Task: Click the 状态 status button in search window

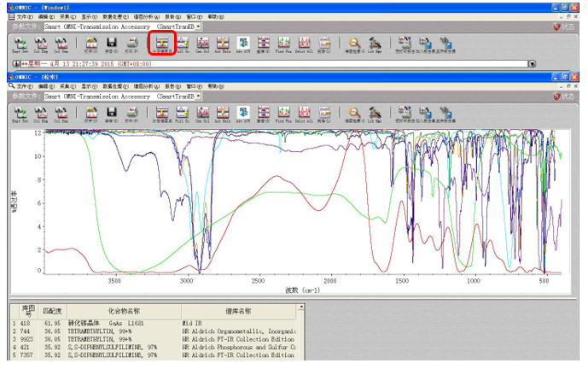Action: point(563,97)
